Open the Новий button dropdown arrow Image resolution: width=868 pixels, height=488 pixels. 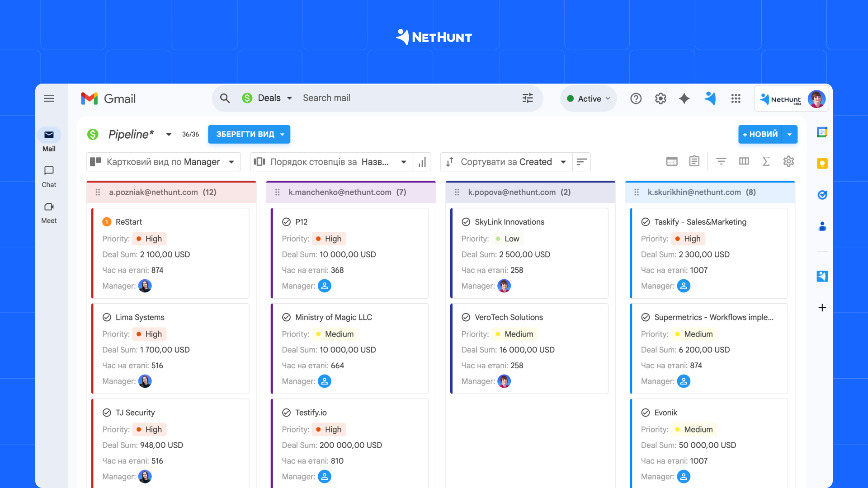789,134
